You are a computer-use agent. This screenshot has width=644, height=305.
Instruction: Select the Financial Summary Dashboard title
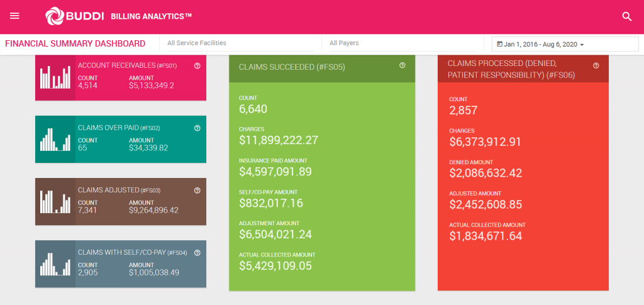pyautogui.click(x=75, y=43)
